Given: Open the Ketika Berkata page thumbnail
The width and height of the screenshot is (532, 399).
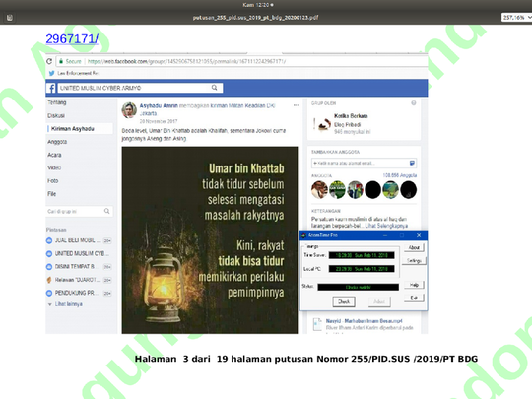Looking at the screenshot, I should coord(321,124).
